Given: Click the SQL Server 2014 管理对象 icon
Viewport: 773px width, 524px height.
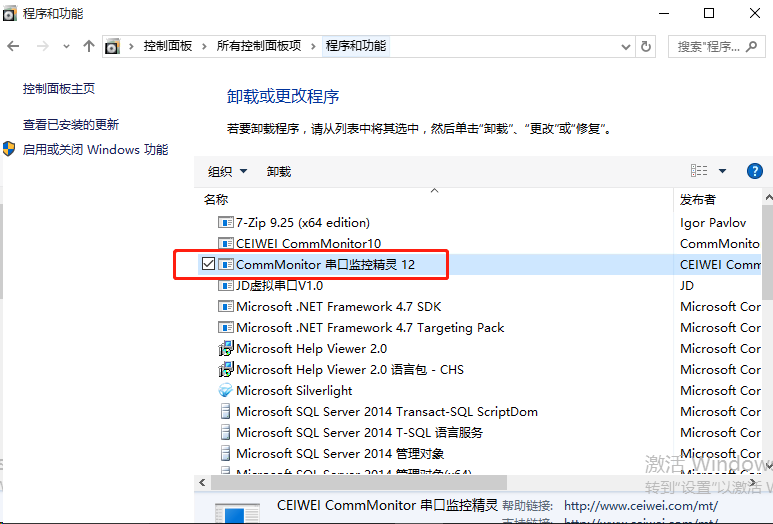Looking at the screenshot, I should click(x=225, y=453).
